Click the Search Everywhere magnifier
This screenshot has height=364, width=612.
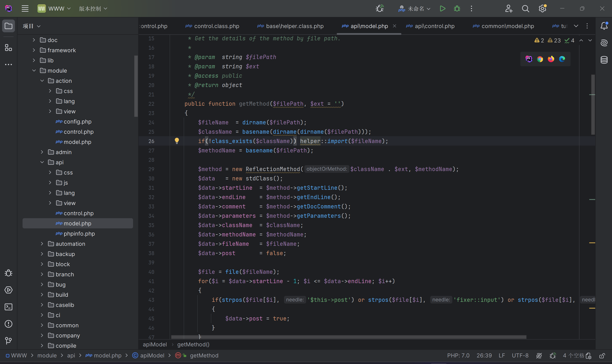coord(525,8)
